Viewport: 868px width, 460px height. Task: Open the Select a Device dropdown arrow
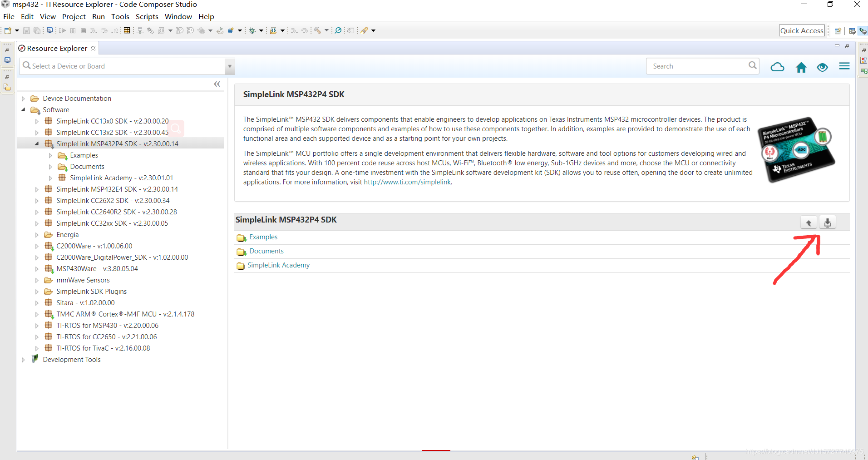pos(230,66)
